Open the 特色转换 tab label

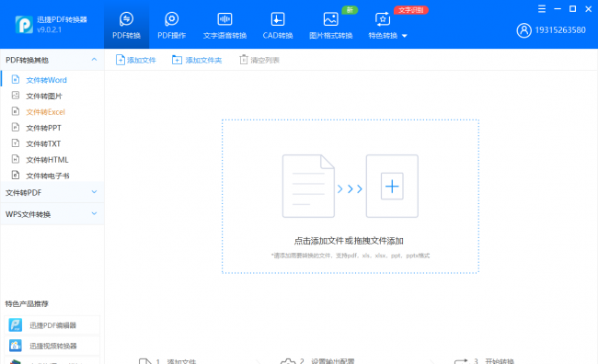383,36
